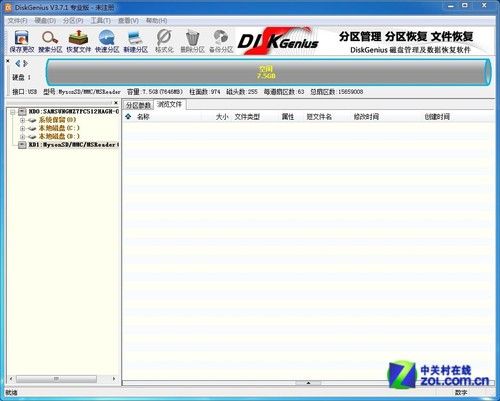Close the disk bar with small x
The image size is (500, 401).
(x=8, y=61)
